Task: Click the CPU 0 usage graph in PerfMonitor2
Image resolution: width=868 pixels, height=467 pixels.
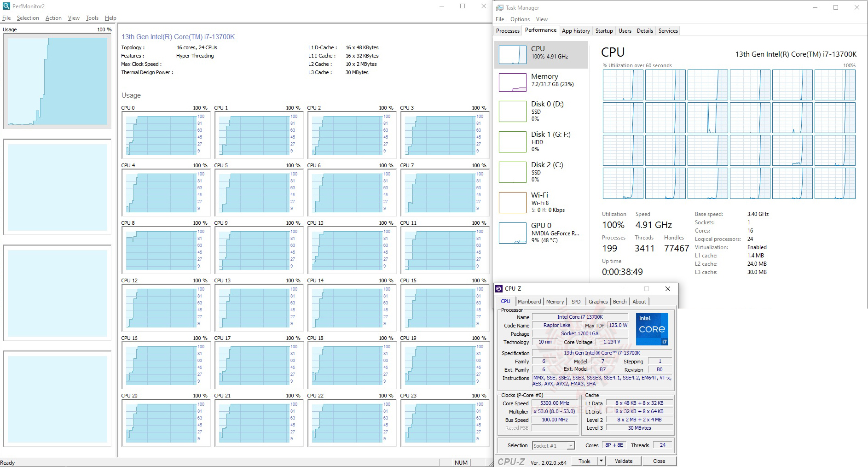Action: click(x=166, y=135)
